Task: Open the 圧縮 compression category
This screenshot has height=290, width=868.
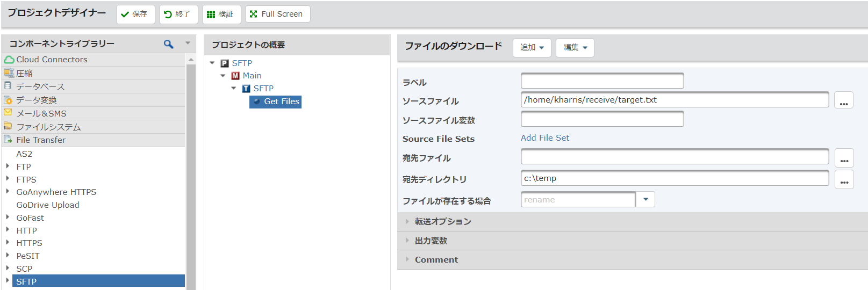Action: pyautogui.click(x=94, y=73)
